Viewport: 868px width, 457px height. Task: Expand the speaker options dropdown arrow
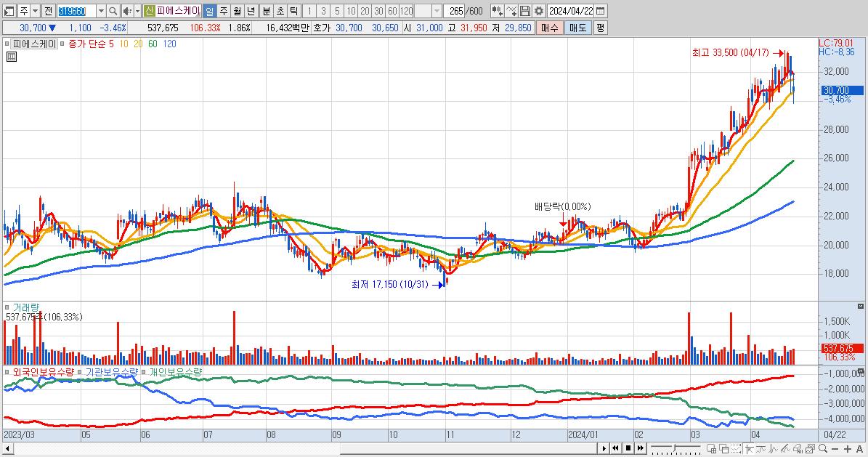click(137, 11)
